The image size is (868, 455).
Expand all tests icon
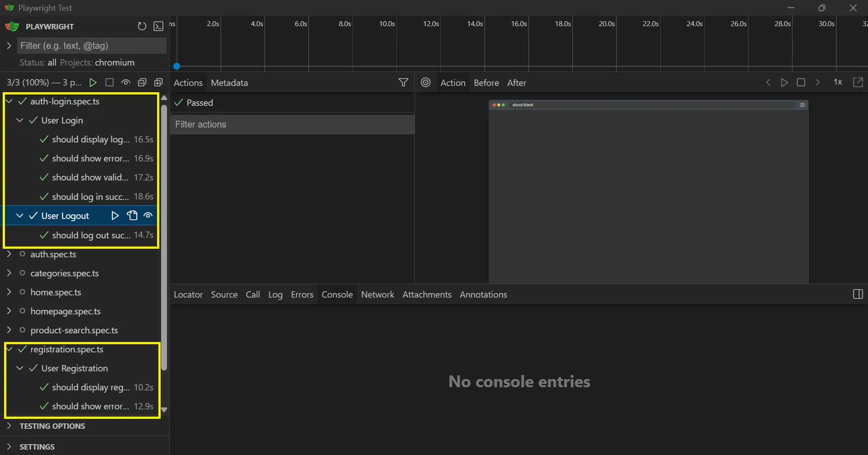click(158, 82)
